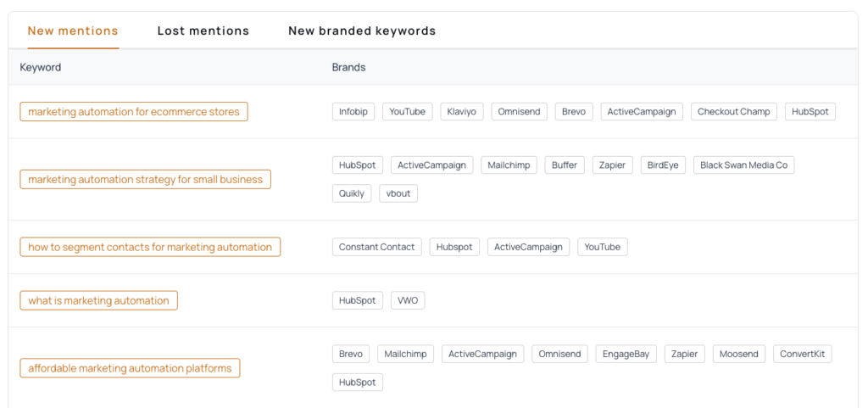Click the ConvertKit brand tag
Screen dimensions: 868x408
[802, 355]
